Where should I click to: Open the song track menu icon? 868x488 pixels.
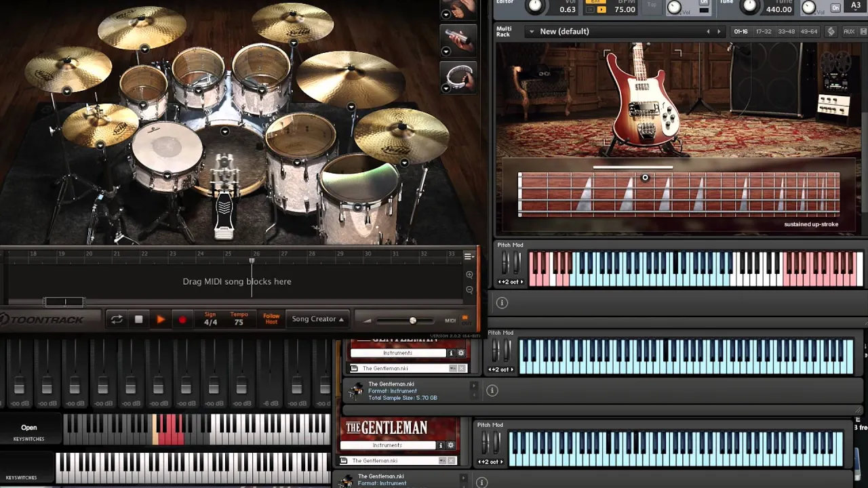point(469,256)
